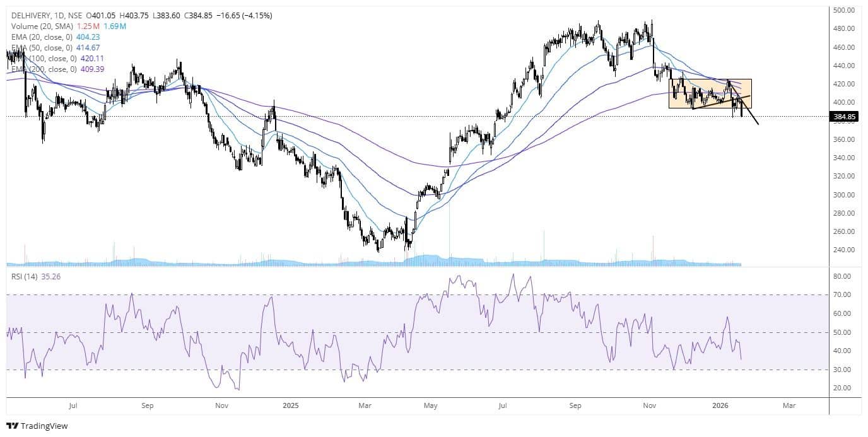Click the 240.00 price axis label
The width and height of the screenshot is (868, 437).
tap(843, 250)
